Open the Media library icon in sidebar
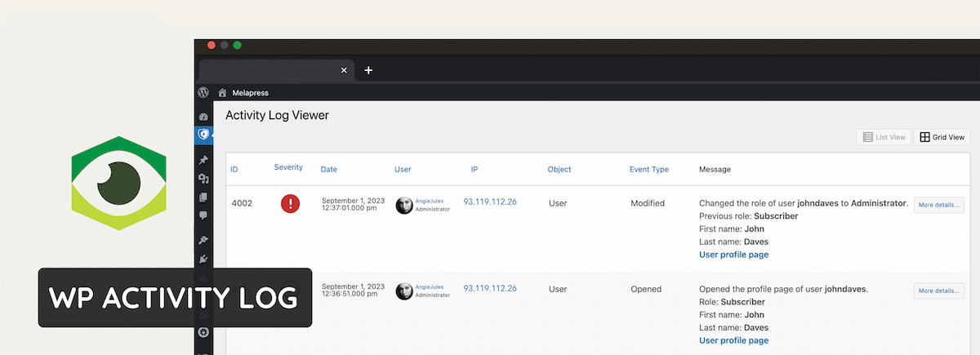The image size is (980, 355). (203, 179)
